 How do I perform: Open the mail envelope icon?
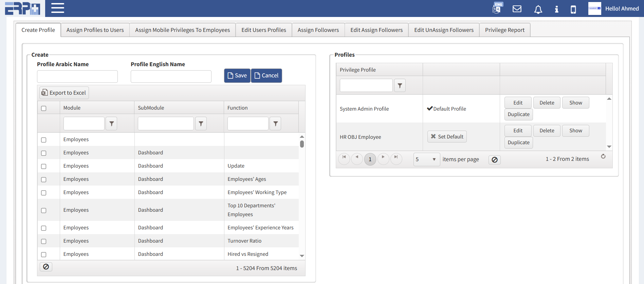point(517,9)
